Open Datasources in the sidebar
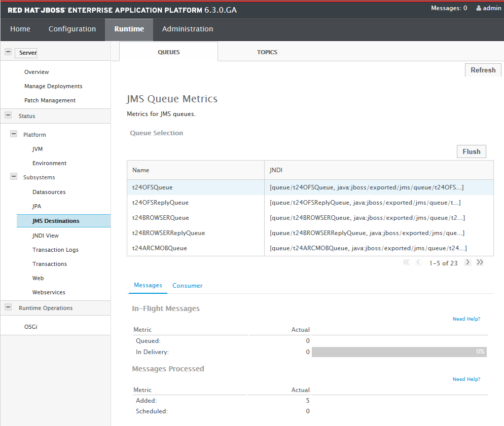504x426 pixels. pyautogui.click(x=49, y=192)
